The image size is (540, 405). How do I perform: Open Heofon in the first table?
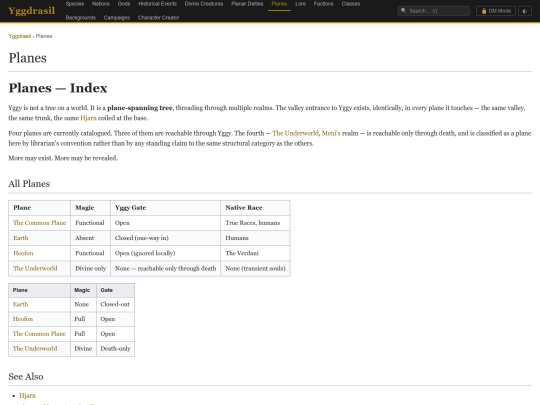click(x=23, y=253)
